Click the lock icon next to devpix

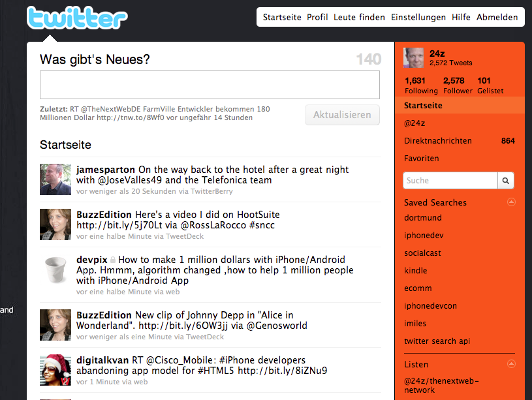pyautogui.click(x=113, y=260)
